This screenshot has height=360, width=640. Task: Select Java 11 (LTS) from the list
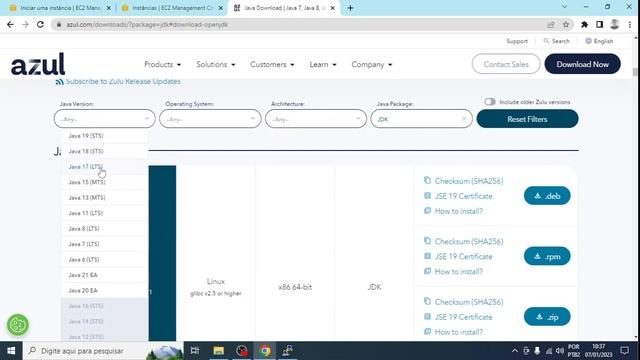click(104, 213)
